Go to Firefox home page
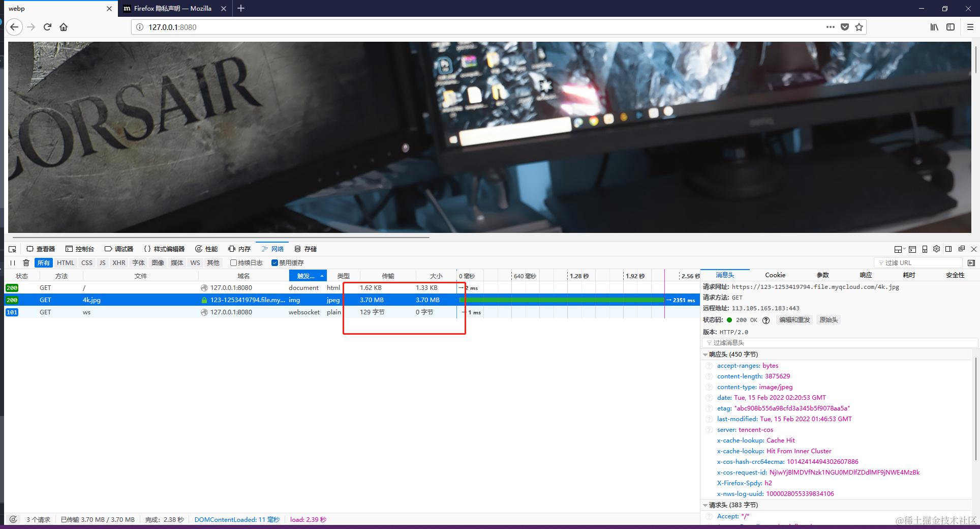Viewport: 980px width, 529px height. [x=64, y=27]
